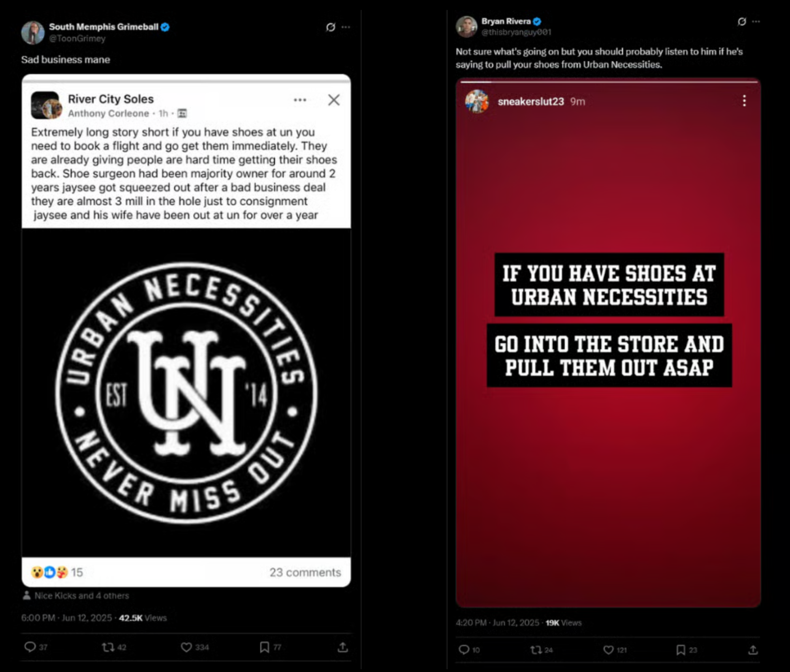Share Bryan Rivera's tweet
Screen dimensions: 790x672
[x=753, y=649]
